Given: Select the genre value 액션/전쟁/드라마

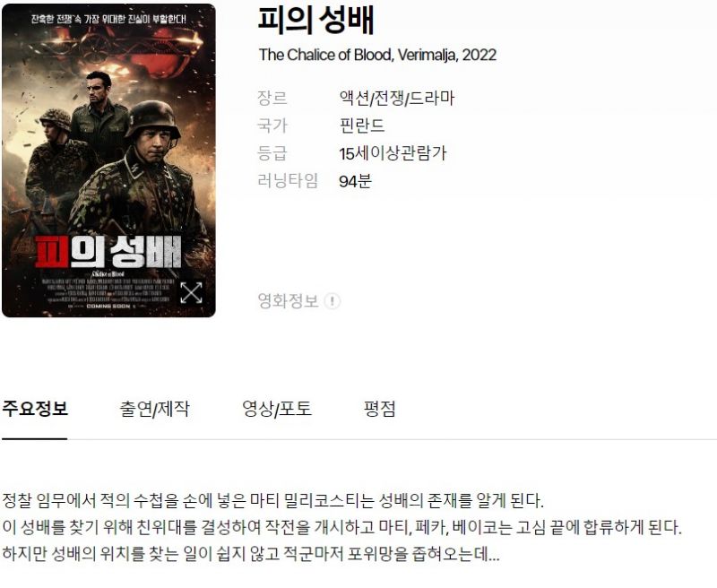Looking at the screenshot, I should [x=396, y=99].
